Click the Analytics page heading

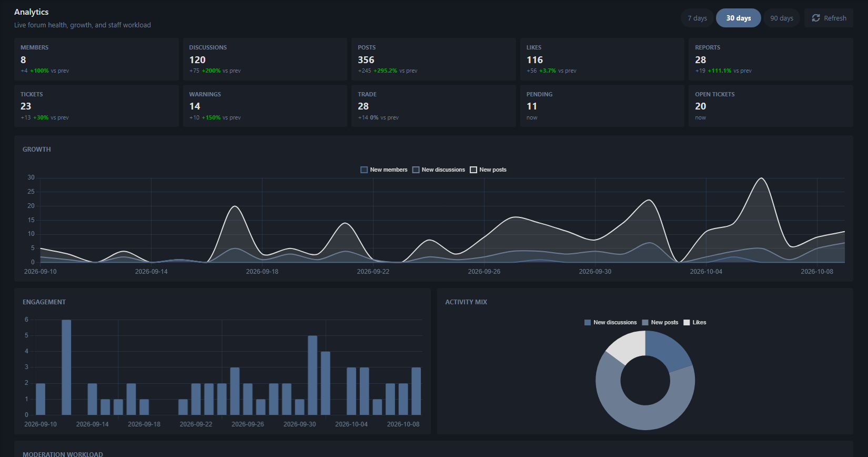coord(32,12)
